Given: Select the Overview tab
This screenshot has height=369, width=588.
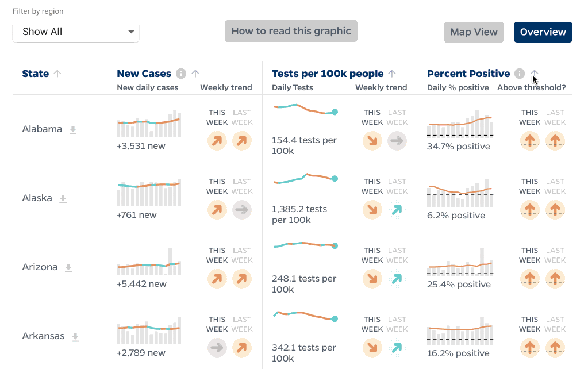Looking at the screenshot, I should click(543, 32).
